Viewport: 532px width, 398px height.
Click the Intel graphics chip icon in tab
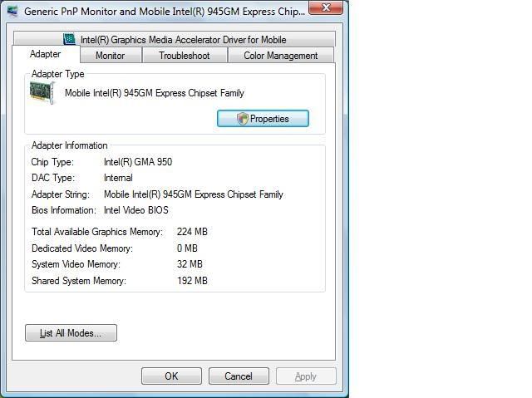(69, 39)
